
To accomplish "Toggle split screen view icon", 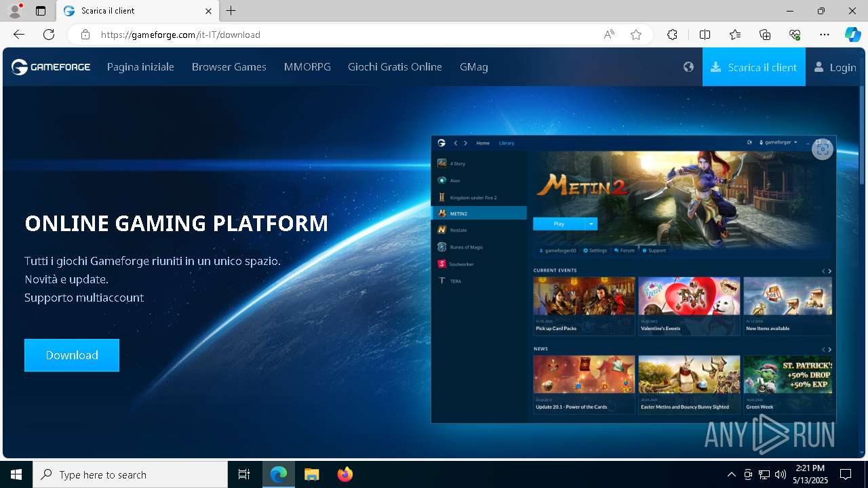I will pyautogui.click(x=705, y=35).
